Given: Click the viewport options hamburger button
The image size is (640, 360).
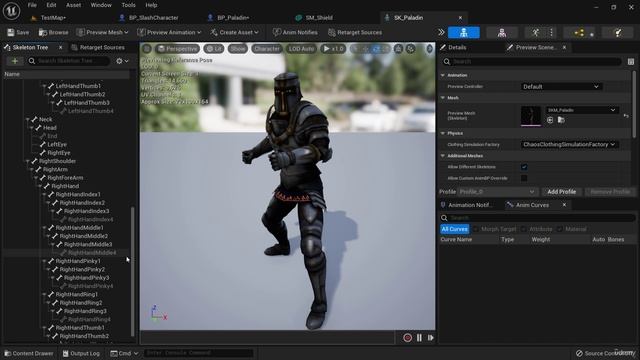Looking at the screenshot, I should pyautogui.click(x=147, y=49).
